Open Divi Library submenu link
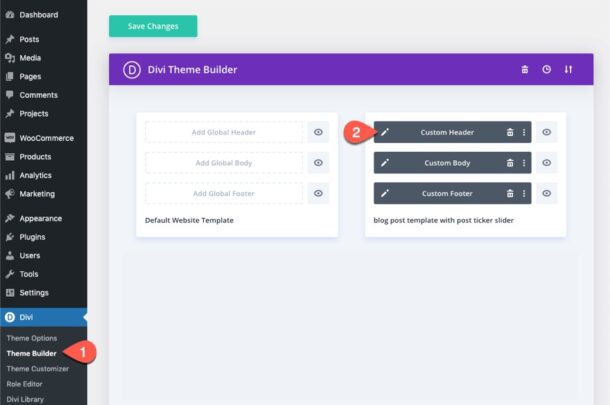 coord(25,399)
